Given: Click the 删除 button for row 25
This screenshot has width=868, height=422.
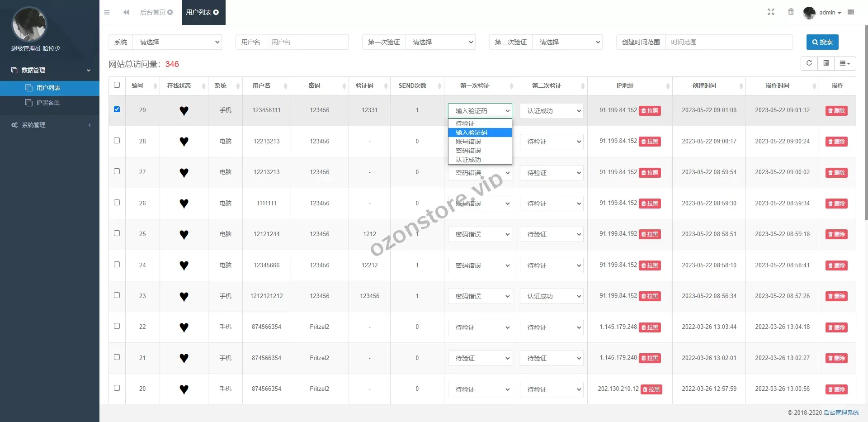Looking at the screenshot, I should click(836, 234).
